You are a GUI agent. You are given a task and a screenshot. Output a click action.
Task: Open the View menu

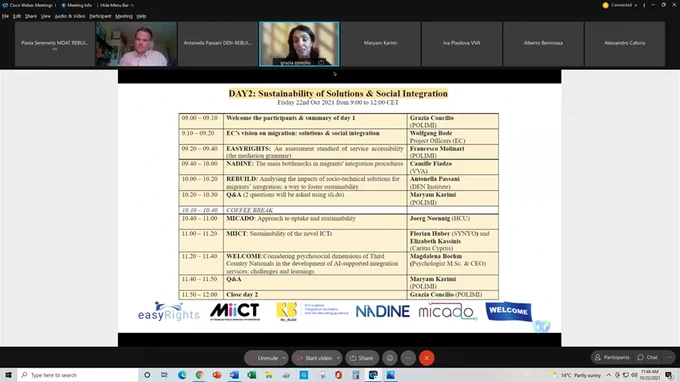tap(46, 16)
